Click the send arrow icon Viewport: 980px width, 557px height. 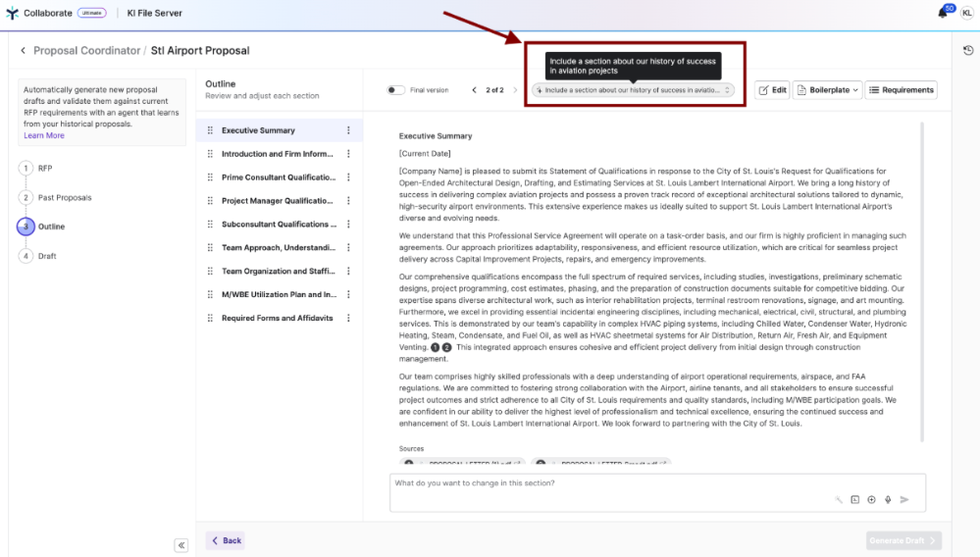[904, 499]
